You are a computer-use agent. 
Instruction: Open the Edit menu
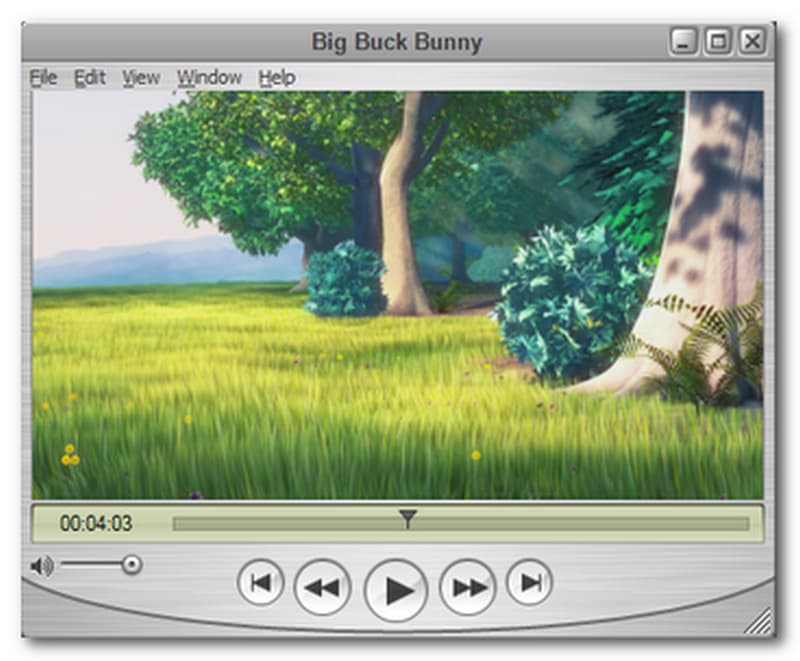tap(90, 78)
